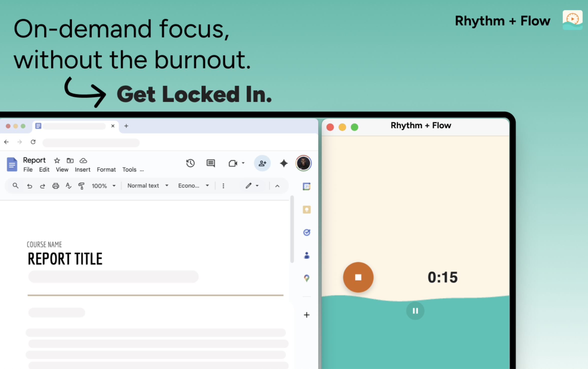Reload the browser page
588x369 pixels.
click(33, 142)
